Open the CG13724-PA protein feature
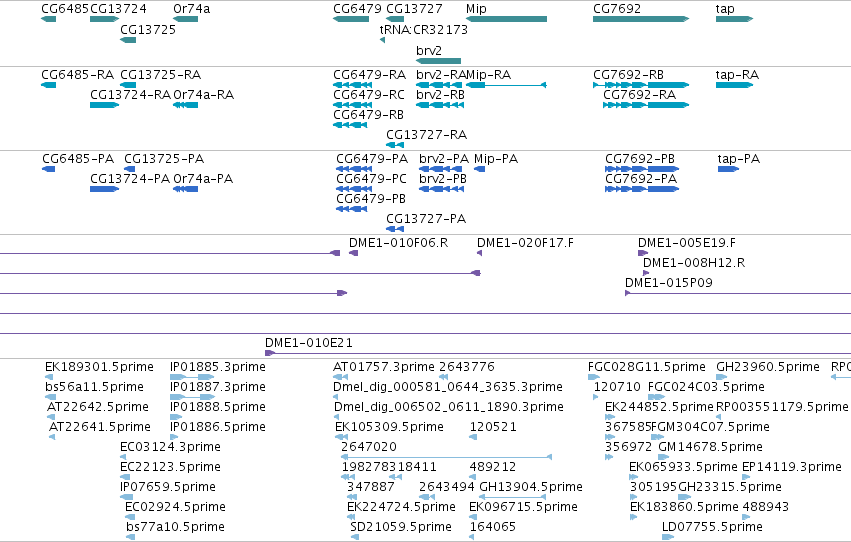851x542 pixels. point(104,189)
